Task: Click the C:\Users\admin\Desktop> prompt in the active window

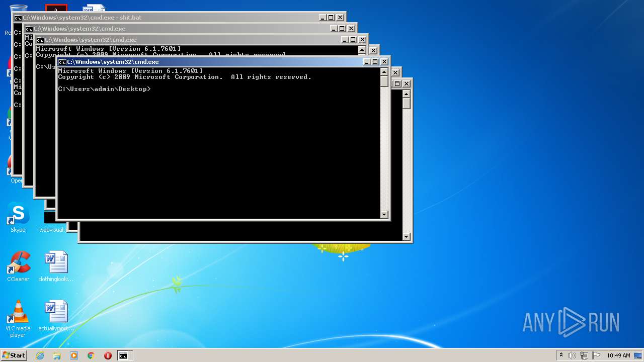Action: (x=104, y=89)
